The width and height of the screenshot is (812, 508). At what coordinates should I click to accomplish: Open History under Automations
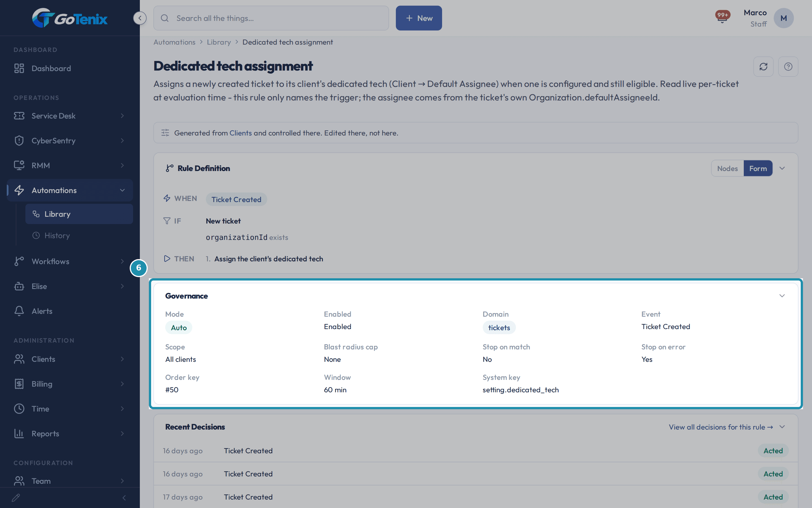point(79,236)
